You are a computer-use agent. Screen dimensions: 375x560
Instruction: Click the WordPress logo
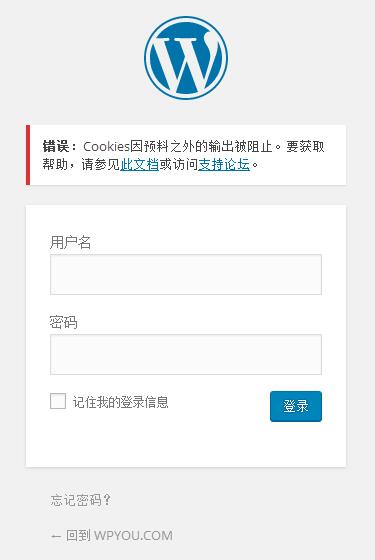186,58
